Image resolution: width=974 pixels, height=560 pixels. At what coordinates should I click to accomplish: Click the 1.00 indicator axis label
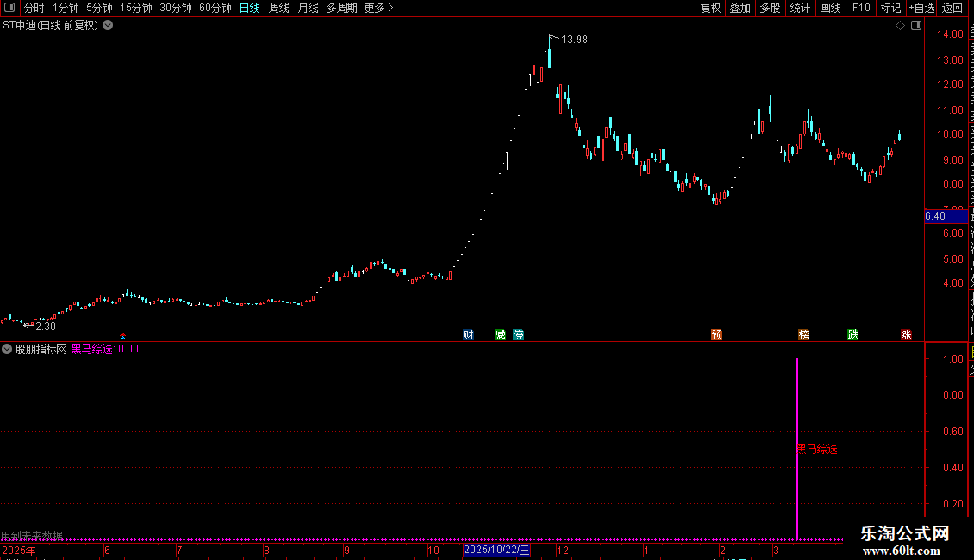coord(952,359)
